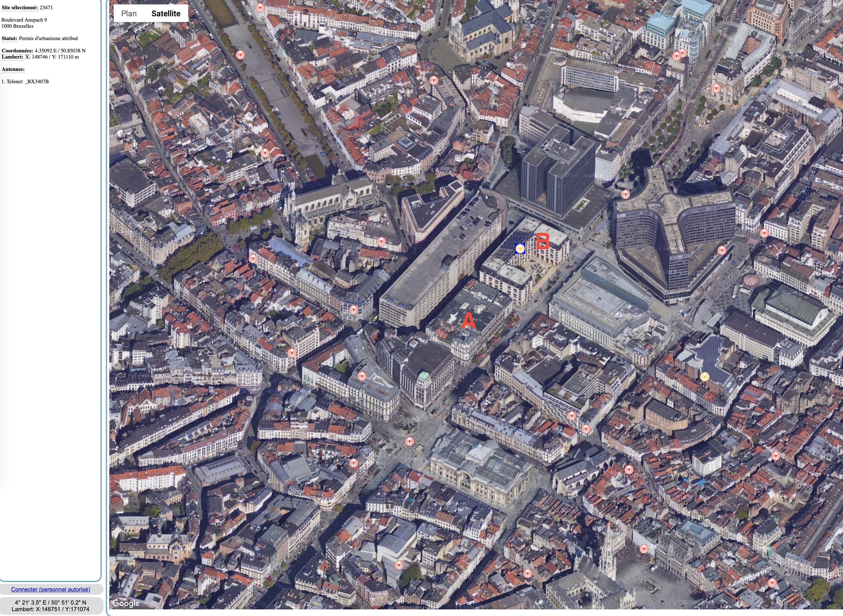Click the Site sélectionné 23471 label

tap(27, 7)
